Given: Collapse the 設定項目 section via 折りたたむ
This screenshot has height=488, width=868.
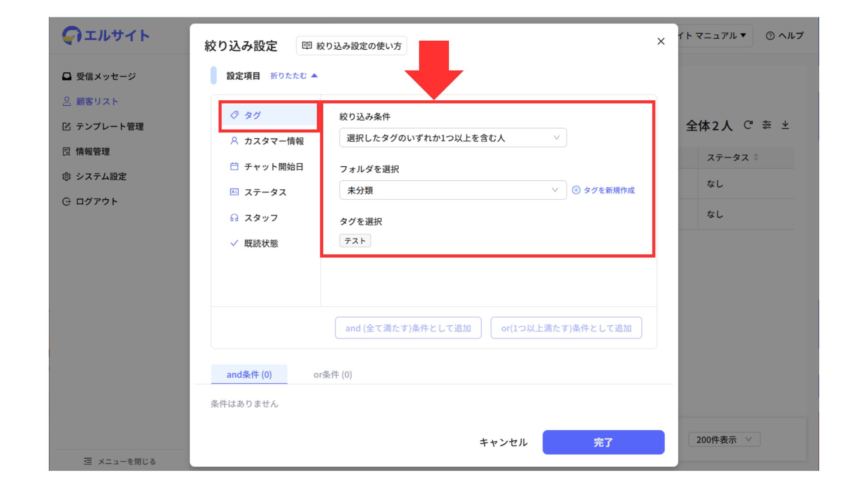Looking at the screenshot, I should (x=294, y=76).
